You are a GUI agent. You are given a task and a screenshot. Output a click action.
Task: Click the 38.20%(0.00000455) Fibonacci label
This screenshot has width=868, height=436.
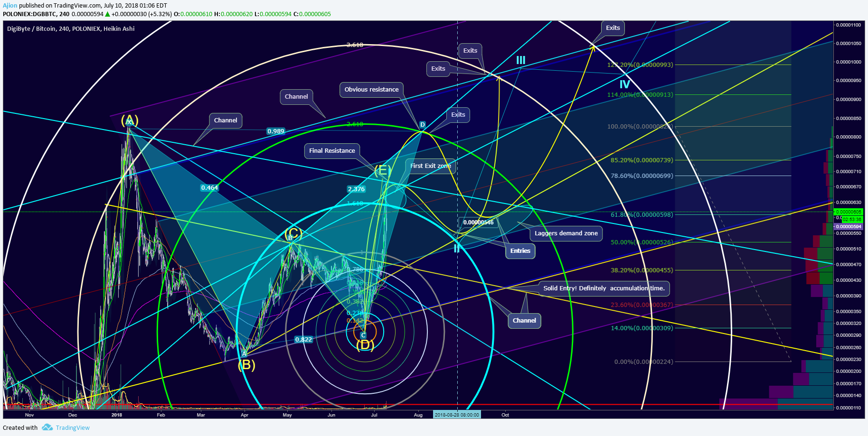tap(642, 270)
